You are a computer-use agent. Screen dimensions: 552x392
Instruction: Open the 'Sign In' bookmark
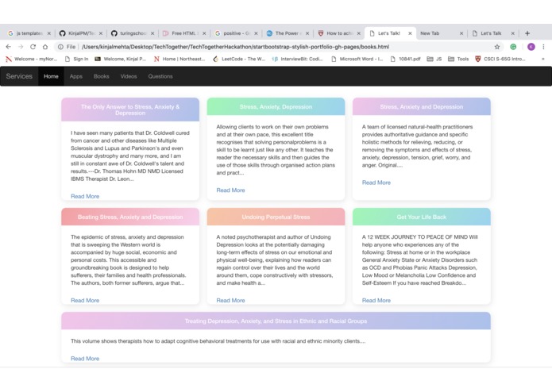(x=77, y=59)
